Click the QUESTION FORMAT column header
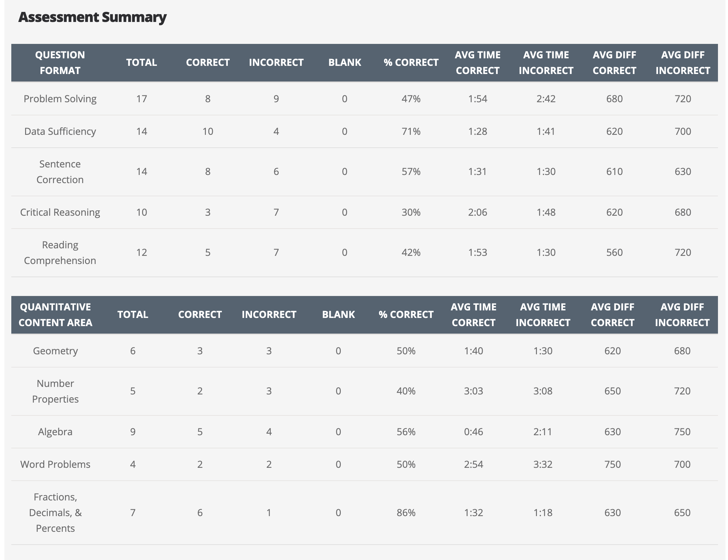The height and width of the screenshot is (560, 728). point(60,63)
